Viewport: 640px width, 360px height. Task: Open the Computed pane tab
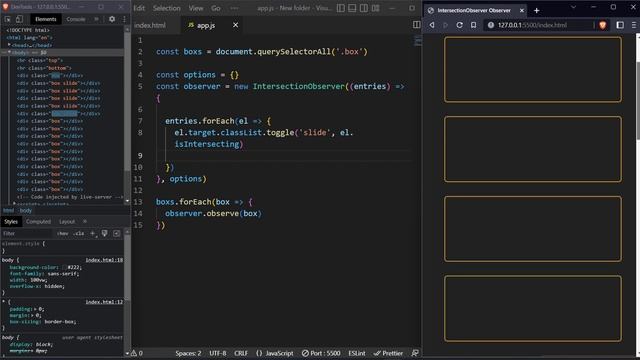point(38,222)
